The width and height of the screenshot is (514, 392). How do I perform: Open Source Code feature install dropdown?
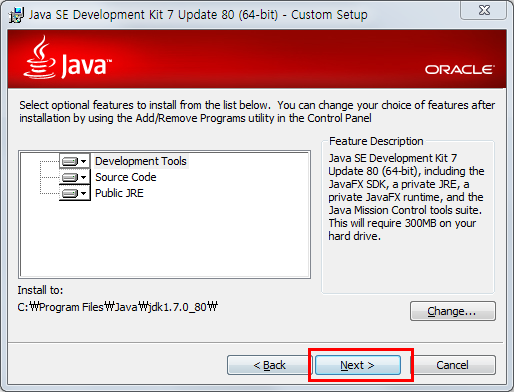coord(75,177)
